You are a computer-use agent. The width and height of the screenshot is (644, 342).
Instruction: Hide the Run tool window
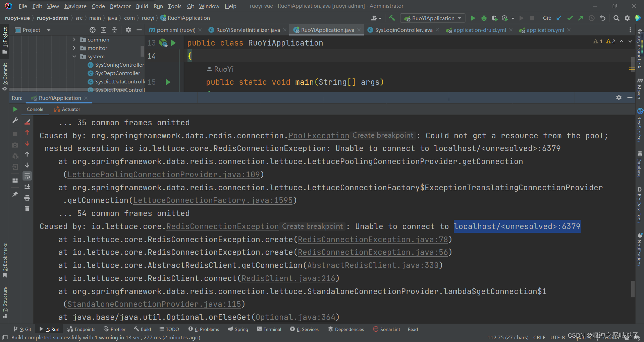630,97
